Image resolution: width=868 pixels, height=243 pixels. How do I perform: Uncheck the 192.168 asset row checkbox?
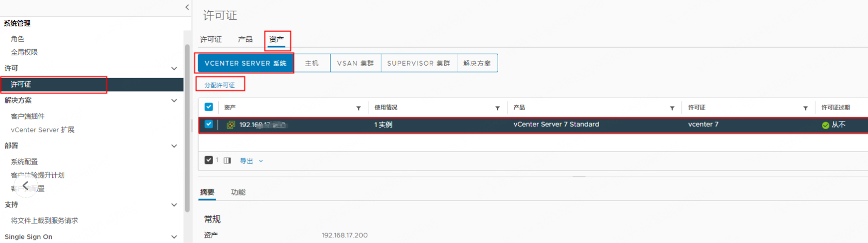tap(208, 124)
